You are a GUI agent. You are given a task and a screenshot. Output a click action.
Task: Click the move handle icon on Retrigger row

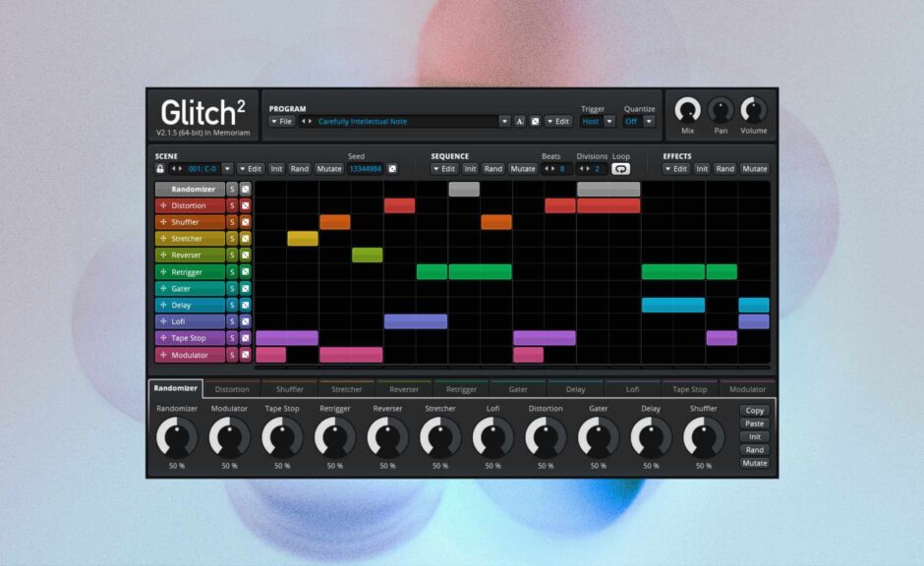[163, 272]
